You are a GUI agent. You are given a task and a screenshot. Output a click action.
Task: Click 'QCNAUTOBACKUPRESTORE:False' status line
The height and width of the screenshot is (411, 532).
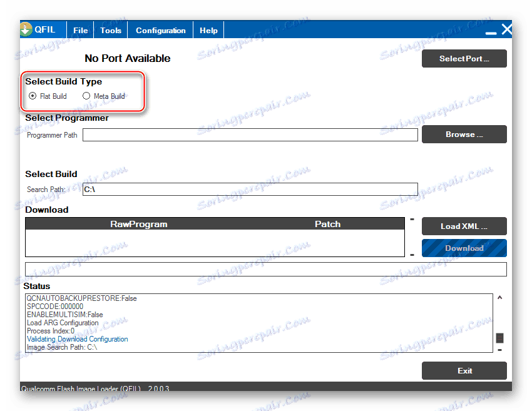[82, 298]
